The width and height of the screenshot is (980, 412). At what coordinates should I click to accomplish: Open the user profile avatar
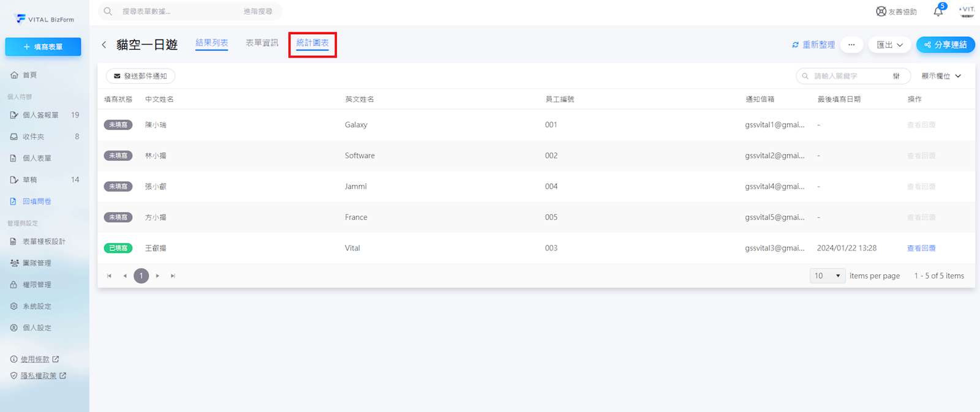[x=967, y=11]
